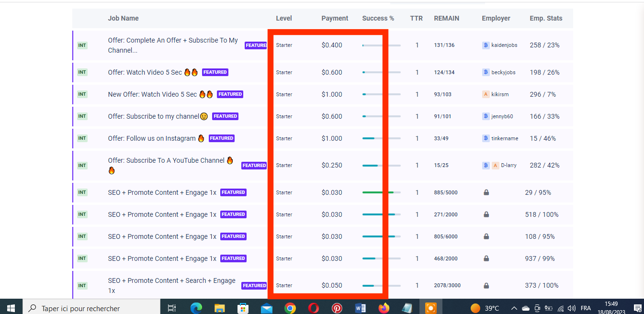Click the lock icon in the 468/2000 row

pos(486,258)
